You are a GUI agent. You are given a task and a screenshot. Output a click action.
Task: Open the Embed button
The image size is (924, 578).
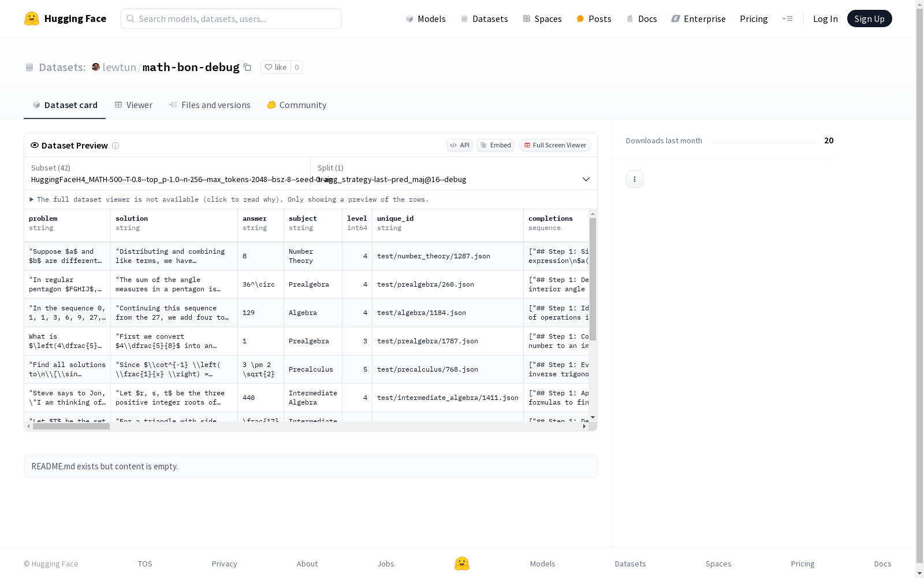coord(495,145)
